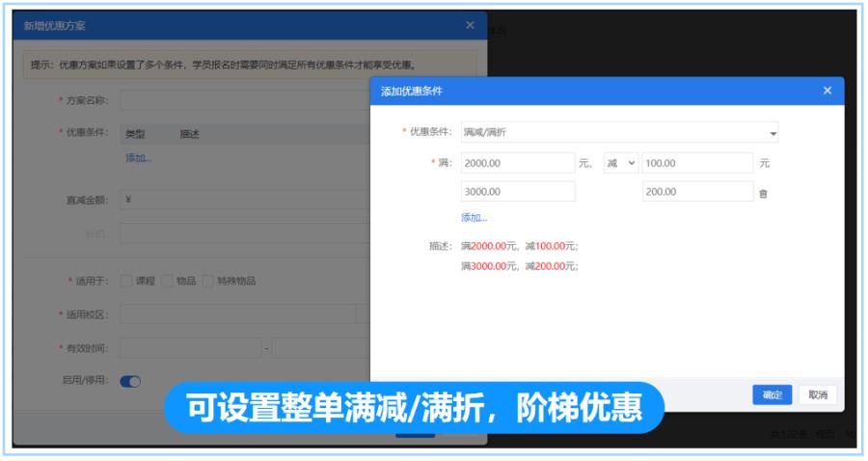
Task: Close the 新增优惠方案 dialog
Action: pyautogui.click(x=470, y=25)
